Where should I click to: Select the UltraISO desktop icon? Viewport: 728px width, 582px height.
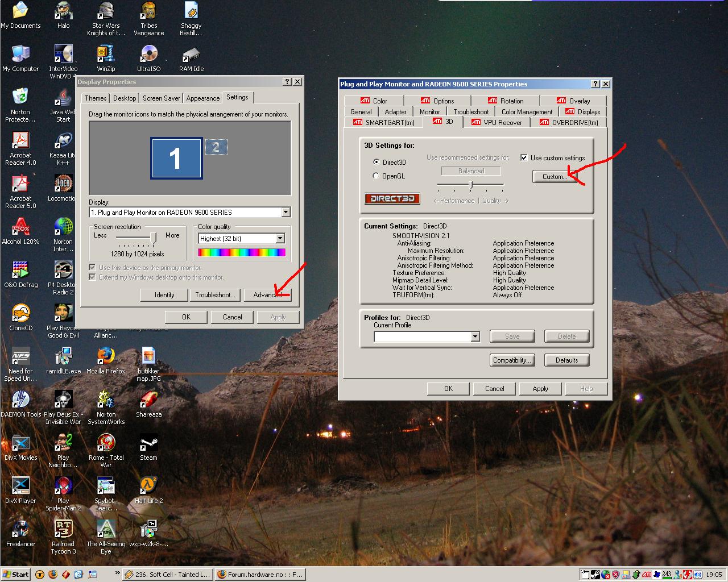click(148, 59)
